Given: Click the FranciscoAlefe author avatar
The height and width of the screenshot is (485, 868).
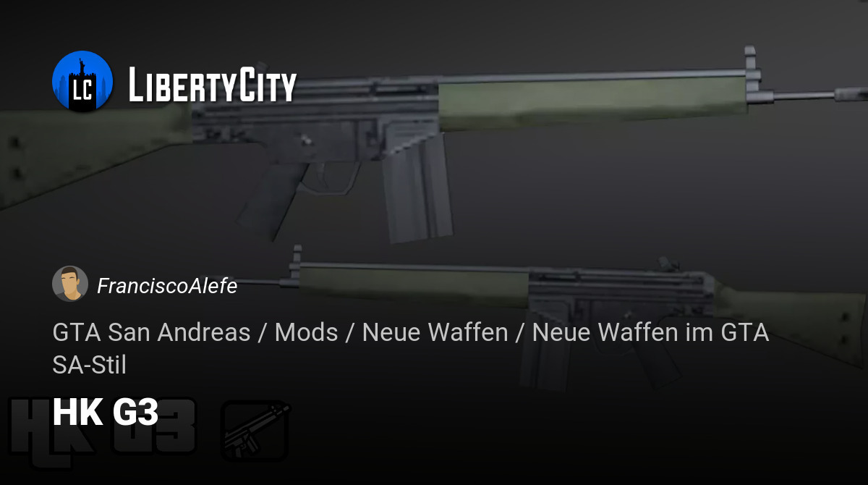Looking at the screenshot, I should click(70, 284).
